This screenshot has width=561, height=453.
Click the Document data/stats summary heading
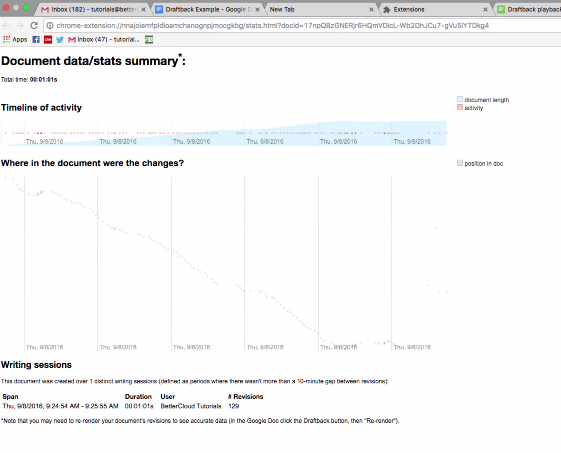pos(93,61)
